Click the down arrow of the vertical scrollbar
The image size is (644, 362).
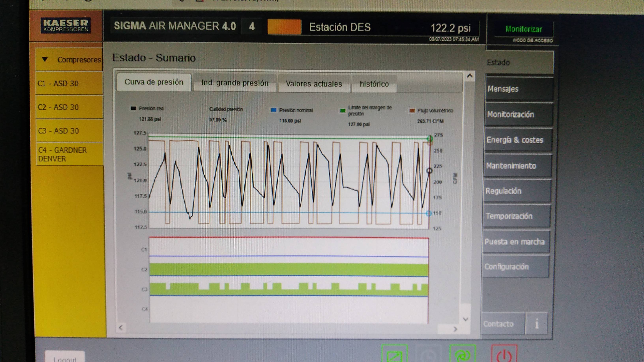(465, 319)
